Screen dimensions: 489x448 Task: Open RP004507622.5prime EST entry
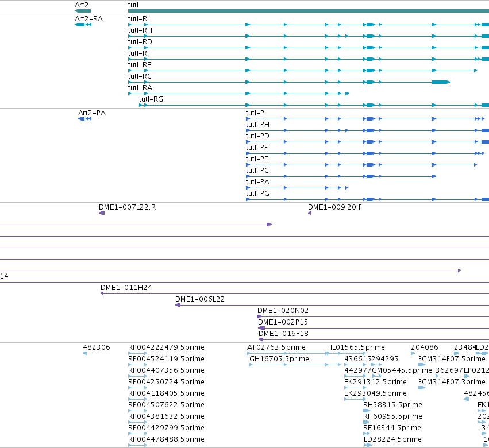tap(166, 405)
